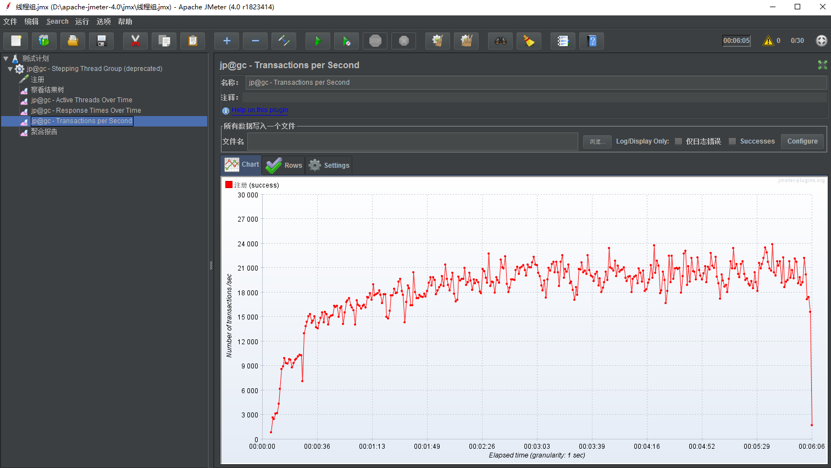The height and width of the screenshot is (469, 831).
Task: Click the Open file toolbar icon
Action: click(73, 41)
